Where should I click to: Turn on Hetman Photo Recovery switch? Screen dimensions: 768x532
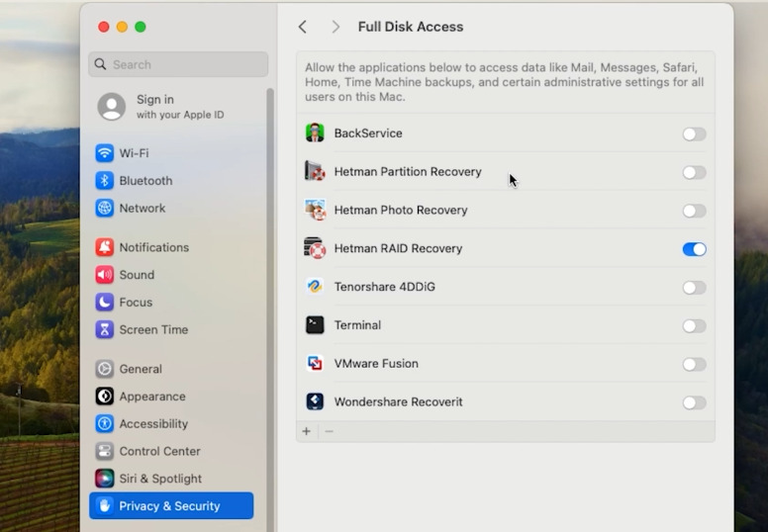694,211
